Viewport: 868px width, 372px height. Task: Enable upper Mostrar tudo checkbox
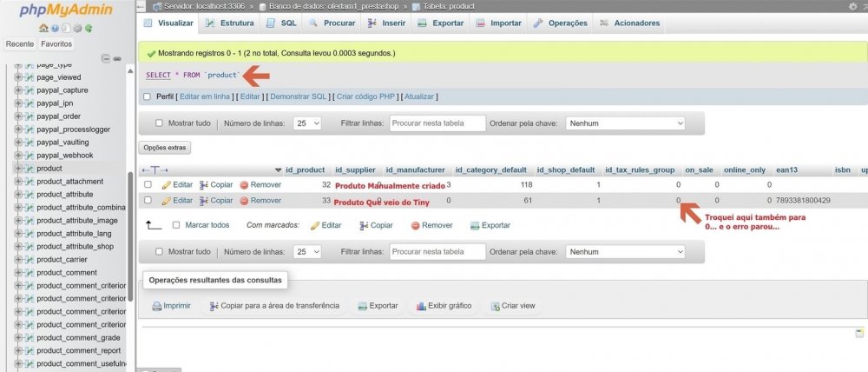(x=160, y=123)
